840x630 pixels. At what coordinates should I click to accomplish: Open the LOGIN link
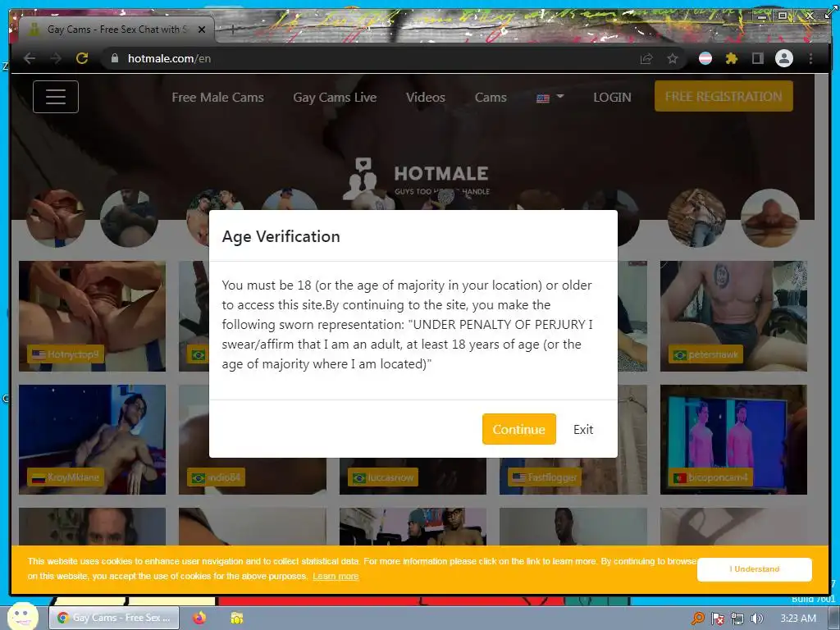(612, 98)
